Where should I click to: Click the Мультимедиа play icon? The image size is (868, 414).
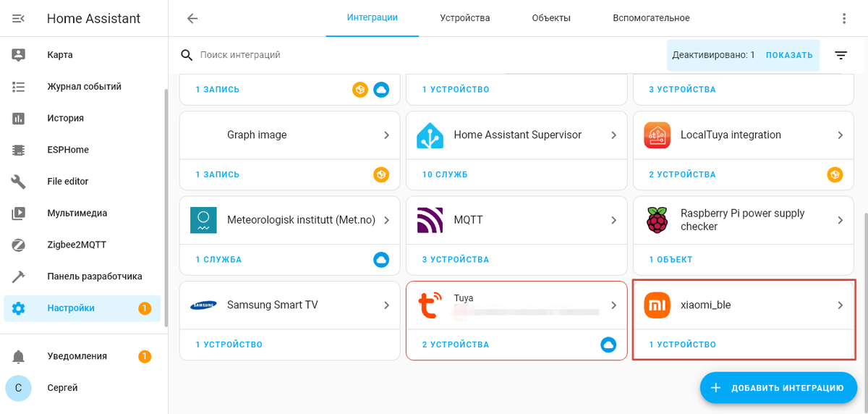[19, 213]
